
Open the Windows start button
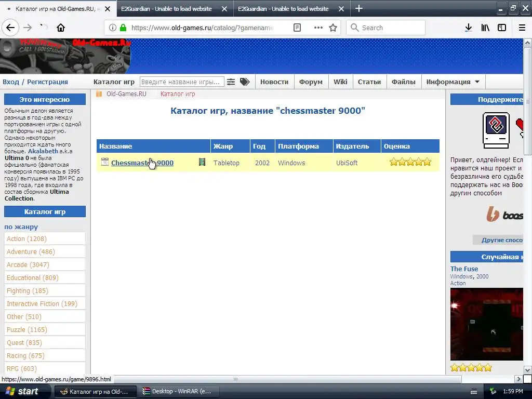[23, 391]
